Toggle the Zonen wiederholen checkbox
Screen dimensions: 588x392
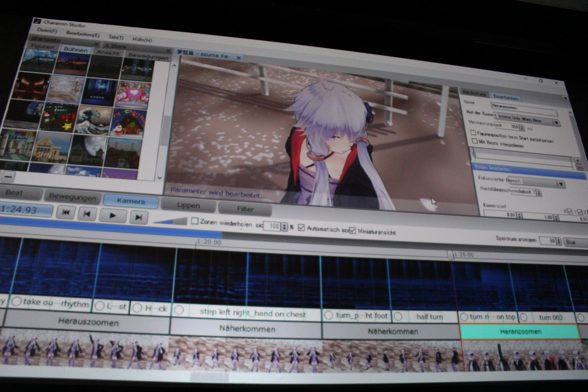195,221
